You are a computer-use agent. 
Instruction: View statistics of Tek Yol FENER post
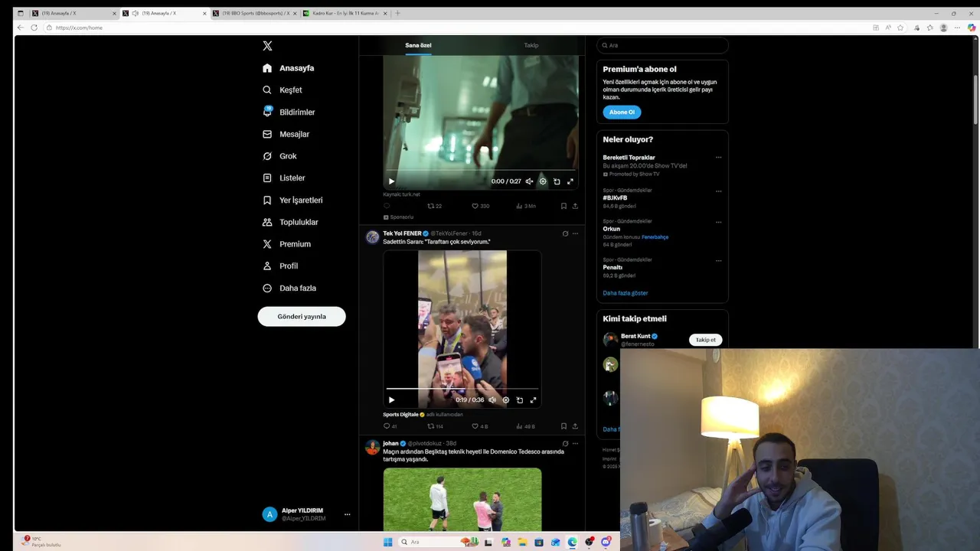(525, 426)
